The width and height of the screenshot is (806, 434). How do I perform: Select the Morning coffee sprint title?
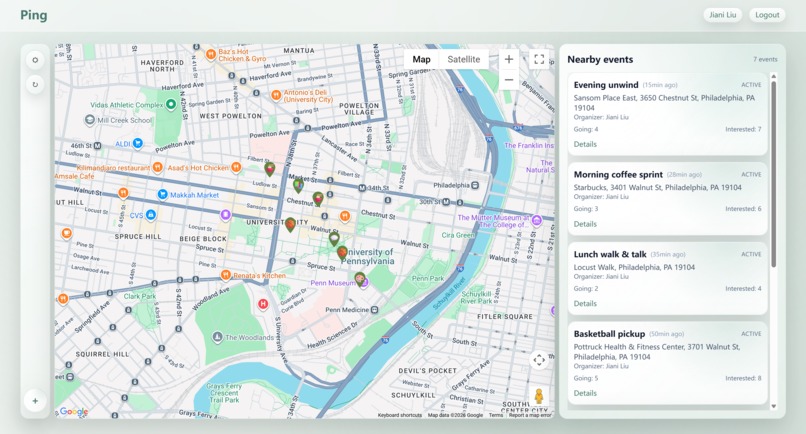[618, 175]
